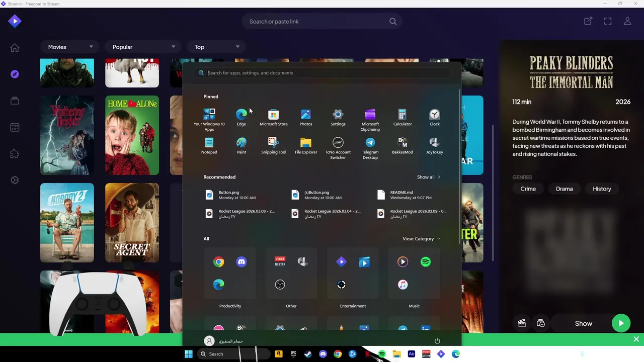Click the Stremio search magnifier icon
Viewport: 644px width, 362px height.
[393, 22]
